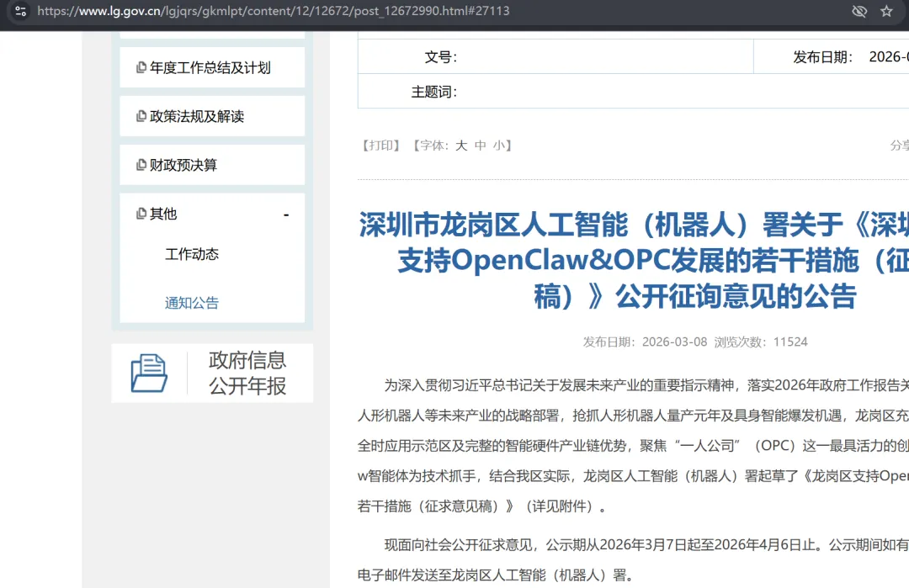The image size is (909, 588).
Task: Open 财政预决算 sidebar menu
Action: click(x=212, y=165)
